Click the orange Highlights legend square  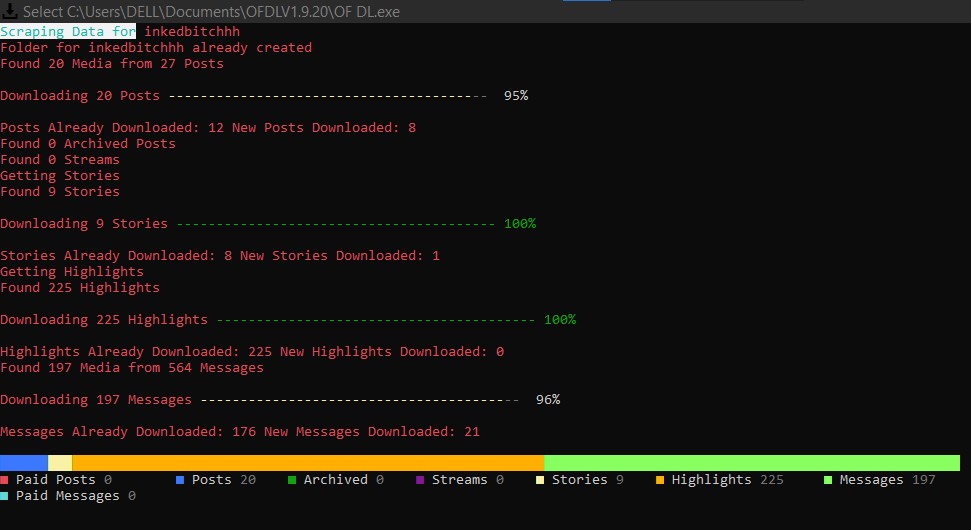pos(660,480)
